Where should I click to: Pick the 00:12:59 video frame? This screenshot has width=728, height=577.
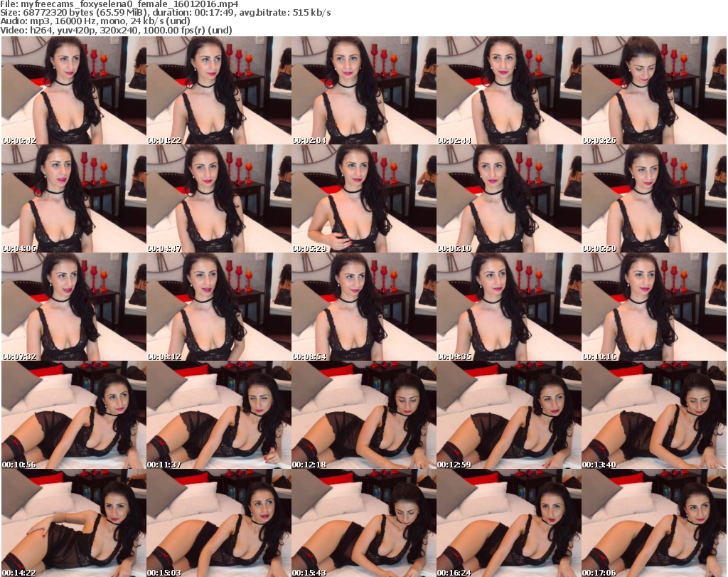509,415
